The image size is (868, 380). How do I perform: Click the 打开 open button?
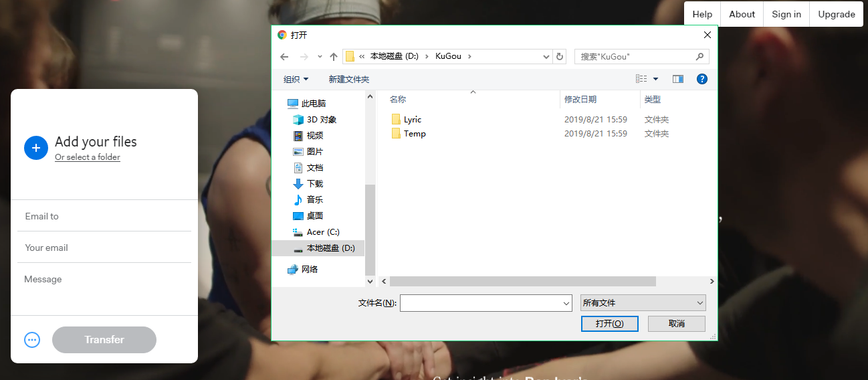[609, 324]
